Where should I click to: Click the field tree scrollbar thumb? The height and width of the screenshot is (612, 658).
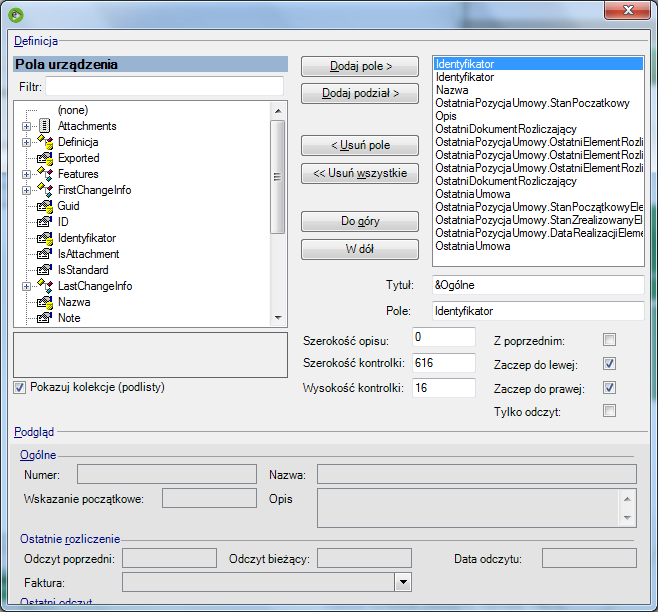(278, 177)
